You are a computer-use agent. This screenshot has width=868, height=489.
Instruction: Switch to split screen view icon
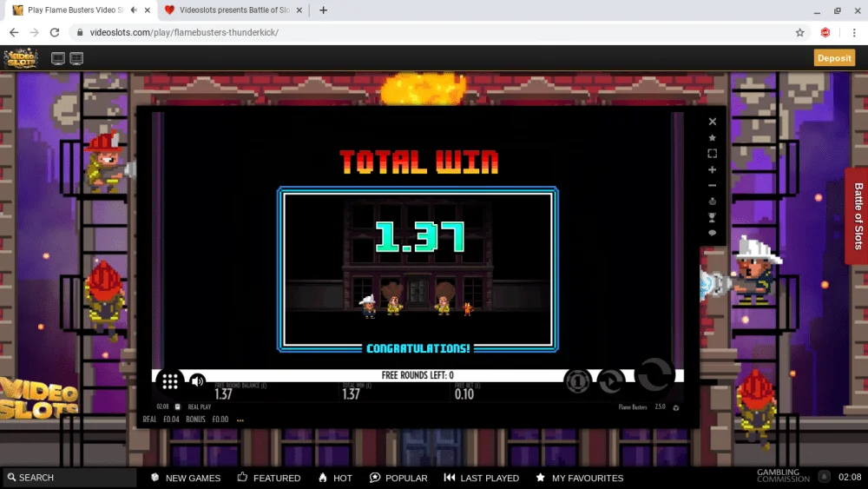click(x=76, y=58)
